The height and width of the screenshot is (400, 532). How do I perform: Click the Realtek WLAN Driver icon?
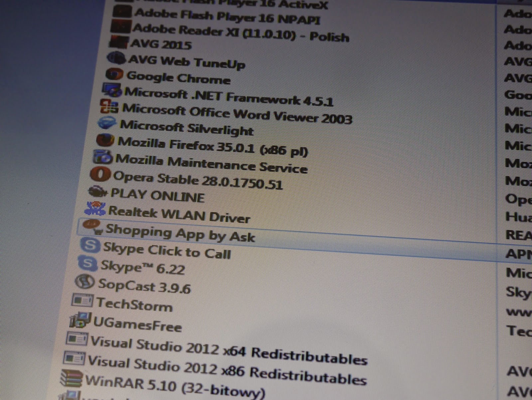[95, 209]
